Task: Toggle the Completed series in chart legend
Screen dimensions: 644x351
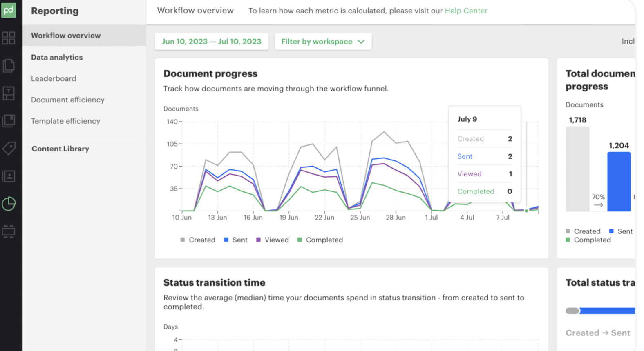Action: tap(320, 240)
